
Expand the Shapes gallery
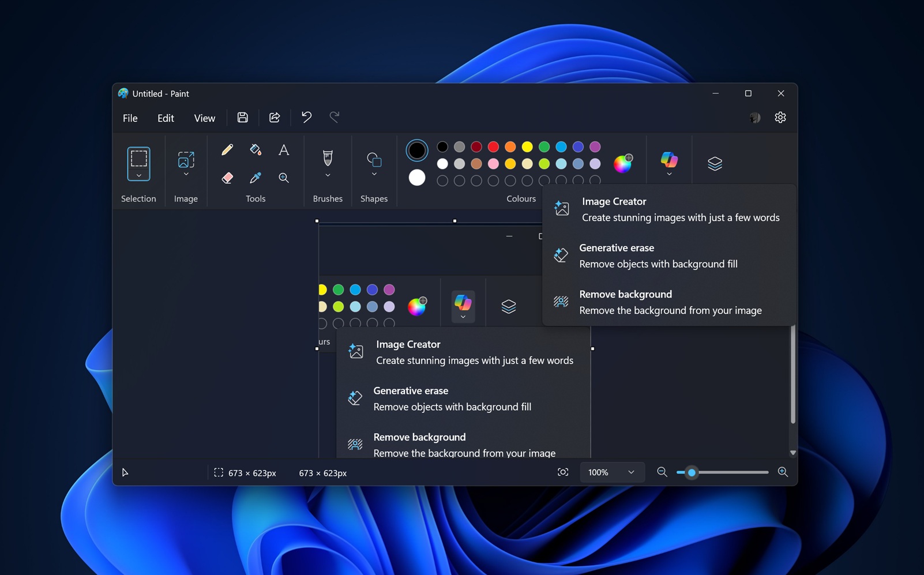pyautogui.click(x=374, y=175)
